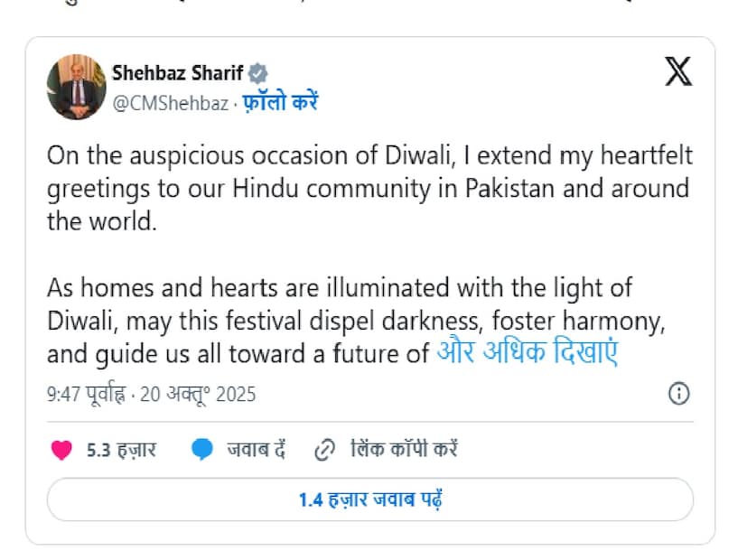Like the tweet with the heart icon
Screen dimensions: 747x560
[61, 450]
